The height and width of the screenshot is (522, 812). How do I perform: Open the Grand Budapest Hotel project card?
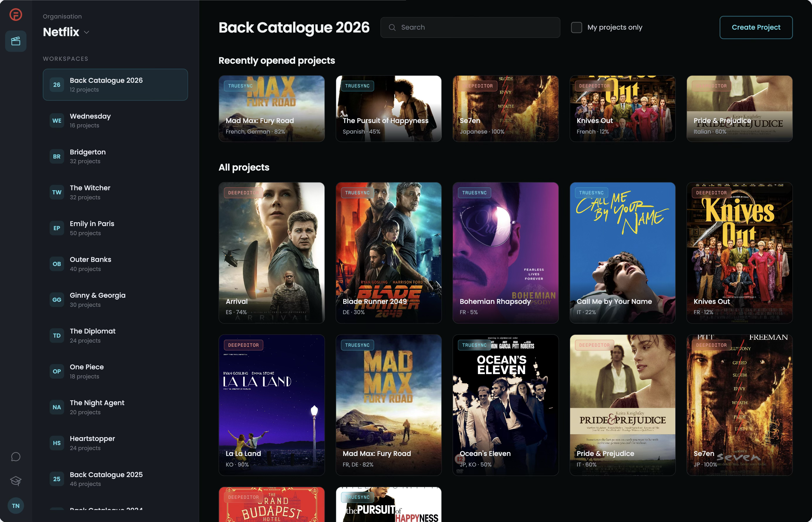click(x=272, y=504)
